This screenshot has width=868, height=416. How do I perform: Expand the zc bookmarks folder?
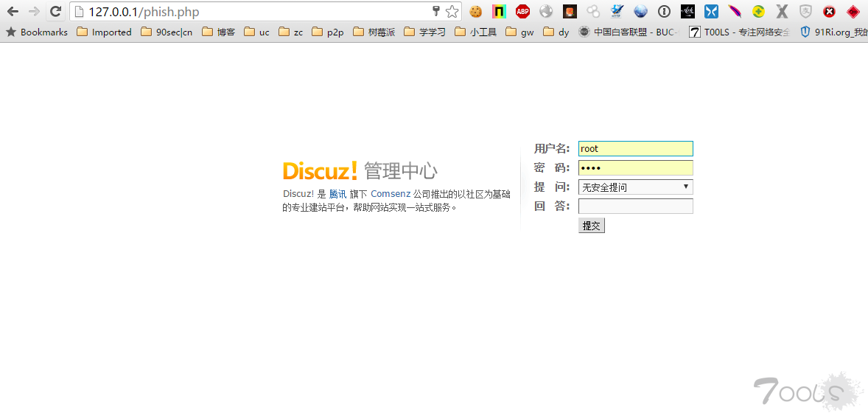[x=290, y=32]
